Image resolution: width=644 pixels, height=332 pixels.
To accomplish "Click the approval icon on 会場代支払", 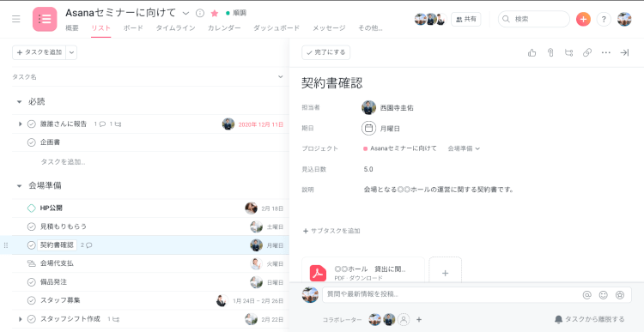I will (x=31, y=263).
